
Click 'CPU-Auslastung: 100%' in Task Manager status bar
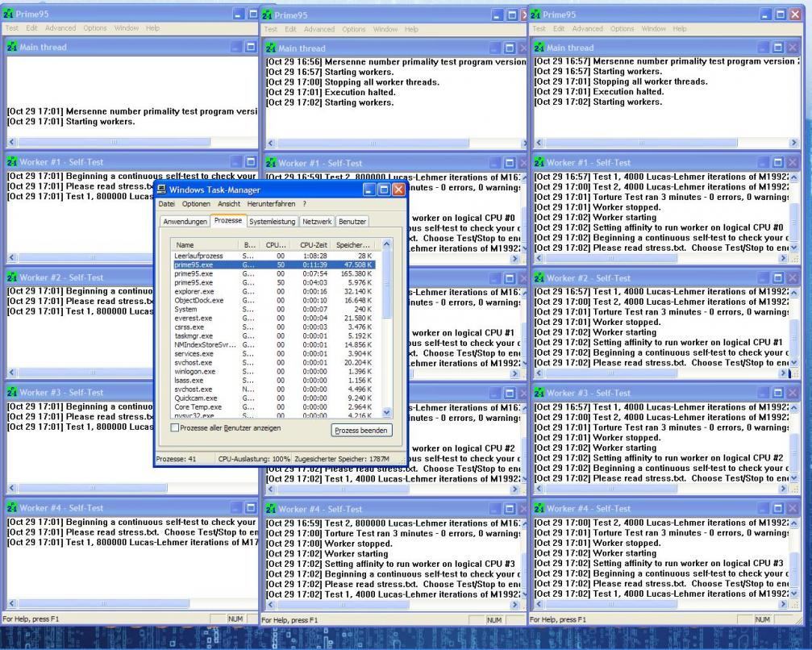click(x=254, y=459)
